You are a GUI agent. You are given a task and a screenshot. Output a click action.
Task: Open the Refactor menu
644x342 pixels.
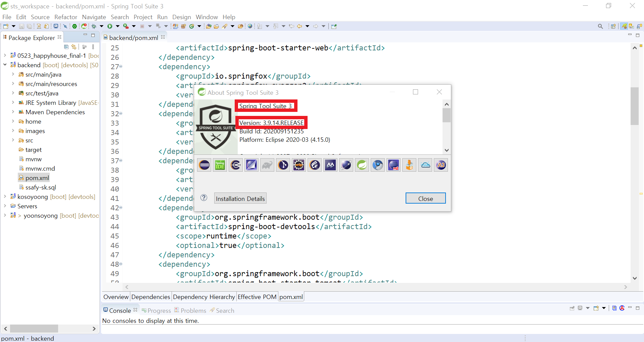(x=66, y=17)
